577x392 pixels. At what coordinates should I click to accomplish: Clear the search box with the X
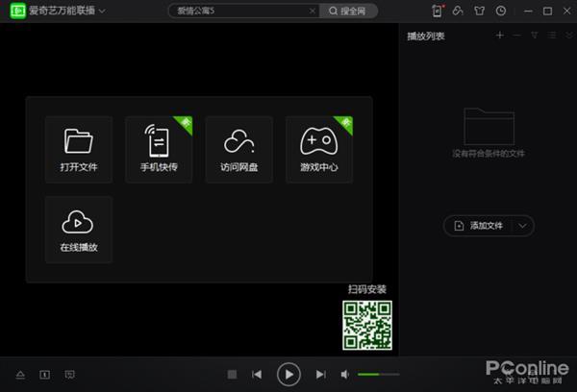(x=312, y=11)
